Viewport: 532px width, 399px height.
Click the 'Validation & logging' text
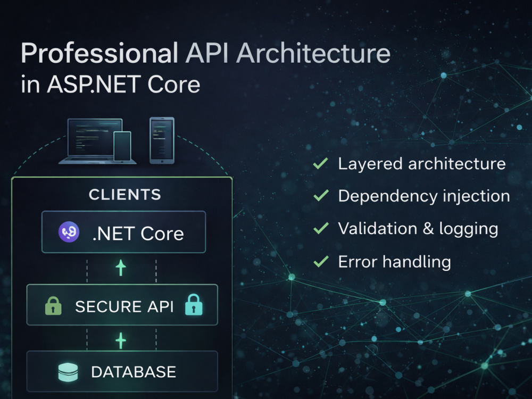click(x=418, y=229)
